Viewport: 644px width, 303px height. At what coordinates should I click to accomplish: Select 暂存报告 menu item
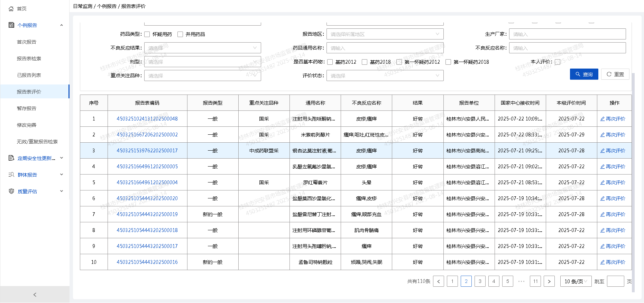[x=27, y=108]
